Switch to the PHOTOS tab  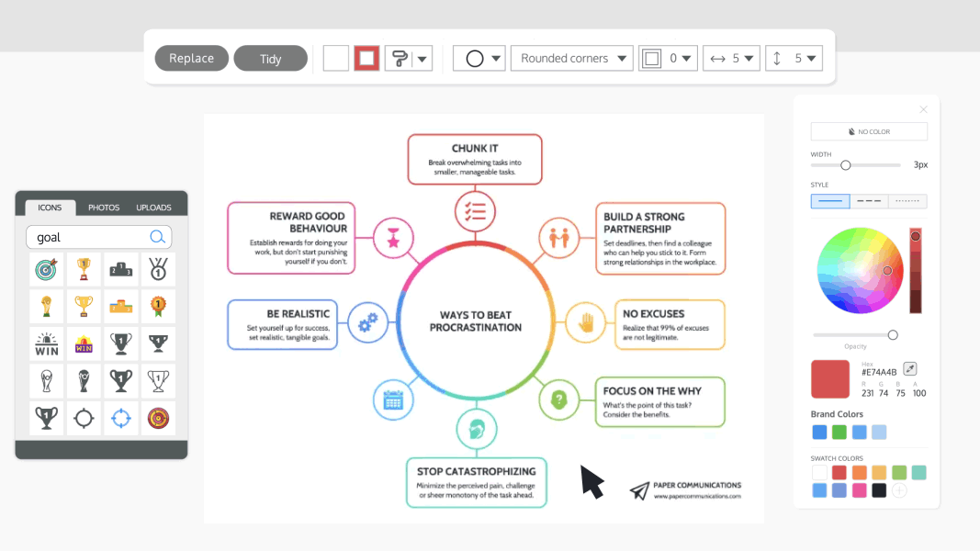103,208
